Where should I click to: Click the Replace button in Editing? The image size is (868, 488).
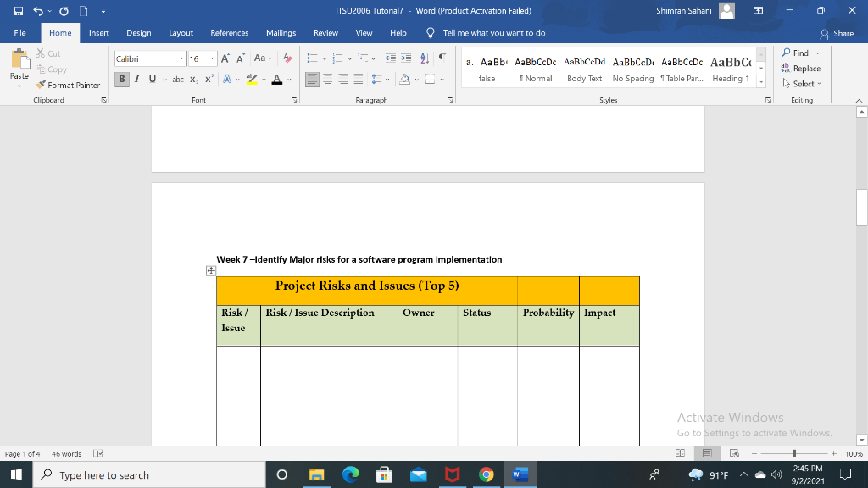[802, 69]
